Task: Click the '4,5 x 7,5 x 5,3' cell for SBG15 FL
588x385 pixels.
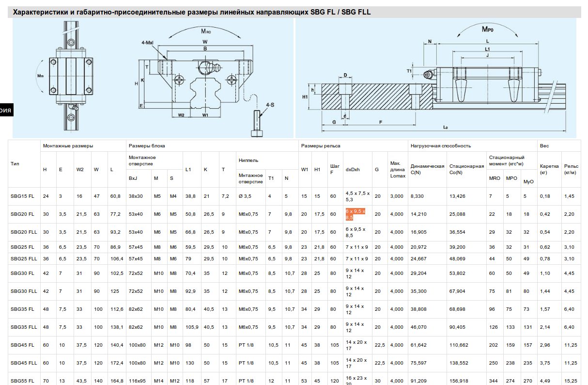Action: tap(357, 196)
